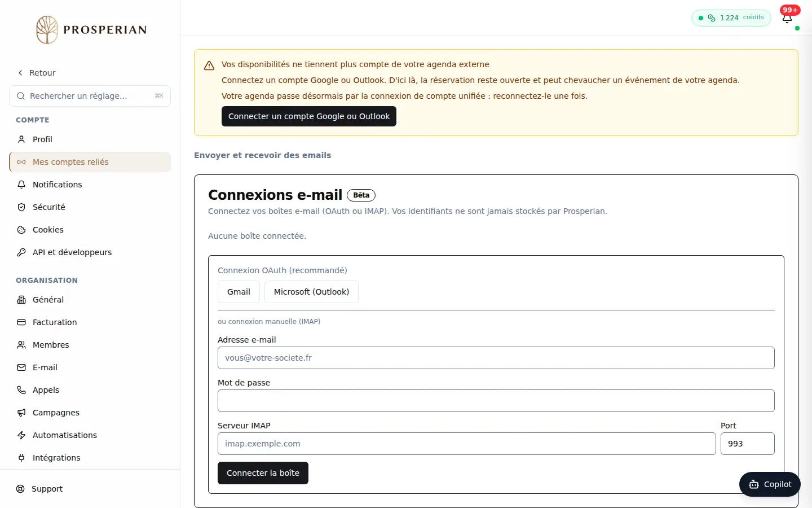Click the Profil person icon

(21, 139)
